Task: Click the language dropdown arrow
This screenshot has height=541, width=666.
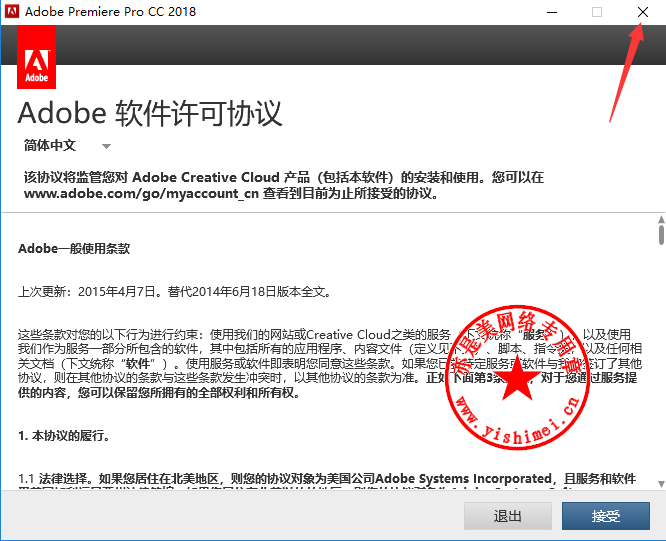Action: point(106,147)
